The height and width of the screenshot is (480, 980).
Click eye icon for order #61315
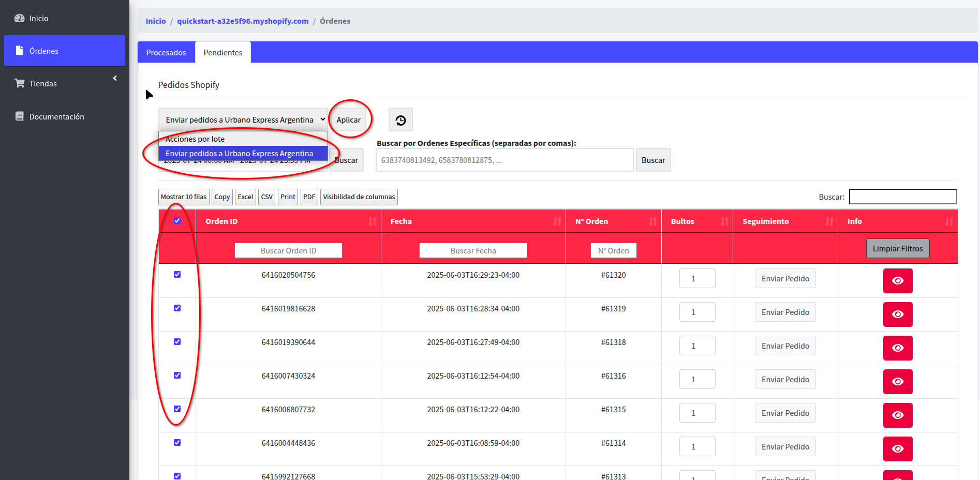[x=897, y=415]
